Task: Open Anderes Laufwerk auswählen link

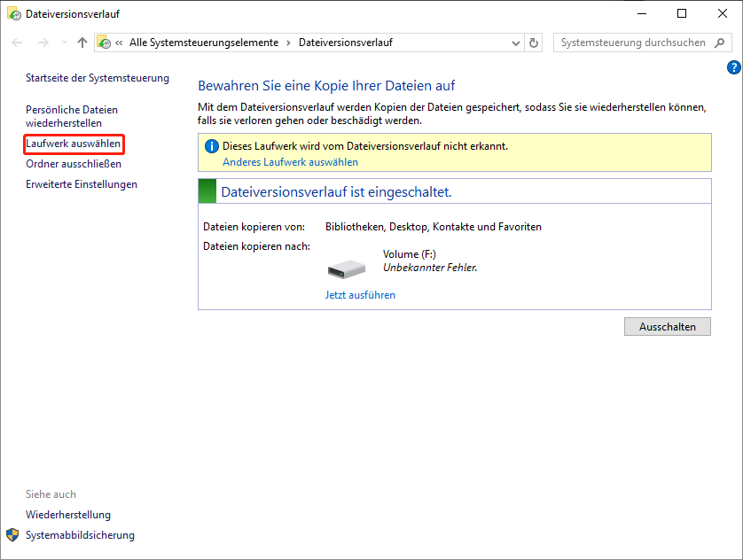Action: click(291, 162)
